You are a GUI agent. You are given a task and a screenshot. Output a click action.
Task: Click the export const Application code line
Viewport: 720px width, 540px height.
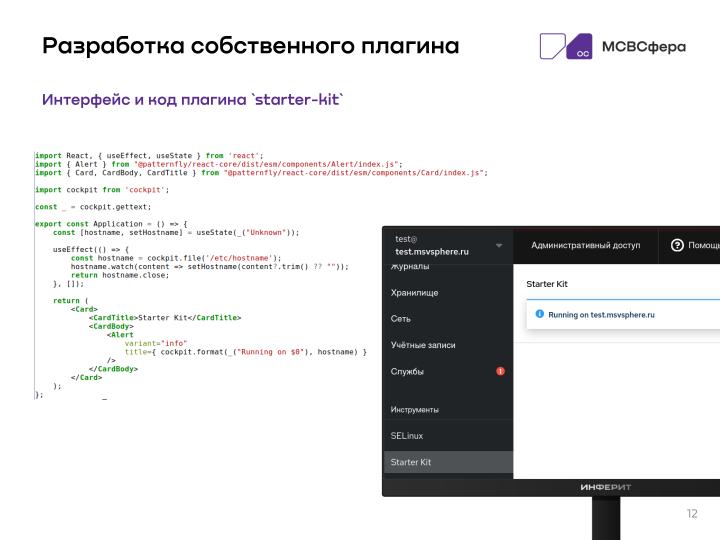[x=111, y=224]
